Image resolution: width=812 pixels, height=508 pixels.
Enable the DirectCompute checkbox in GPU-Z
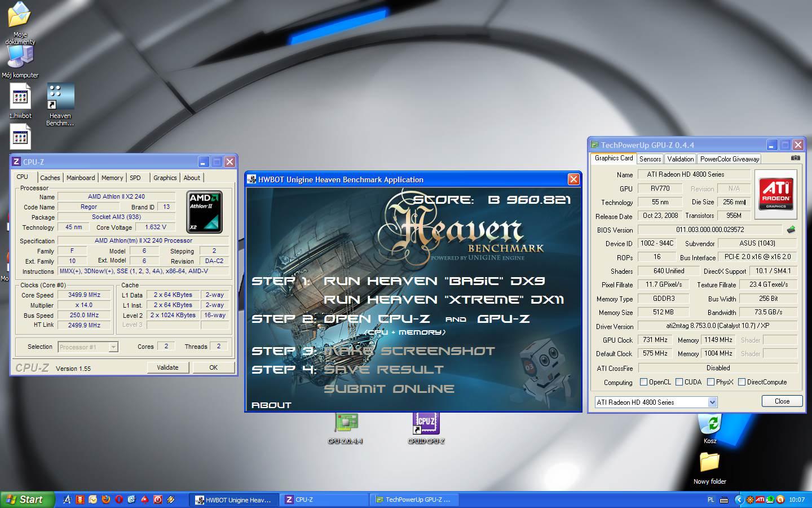pyautogui.click(x=742, y=382)
